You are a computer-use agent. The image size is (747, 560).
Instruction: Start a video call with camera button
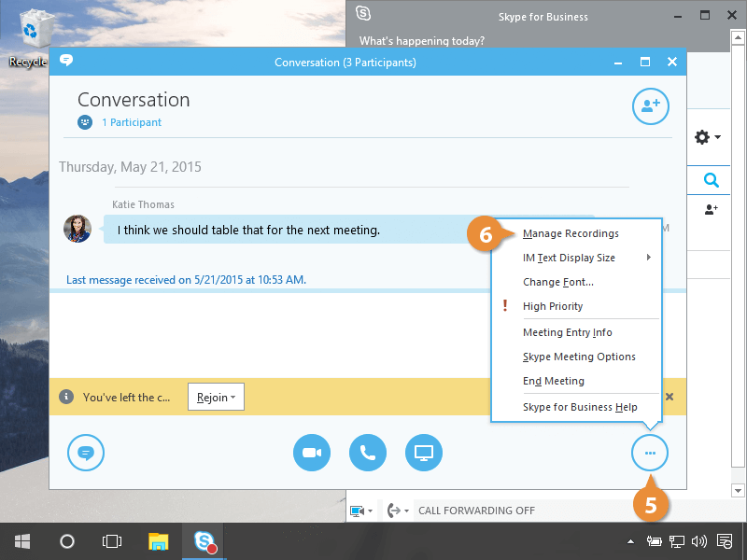312,454
